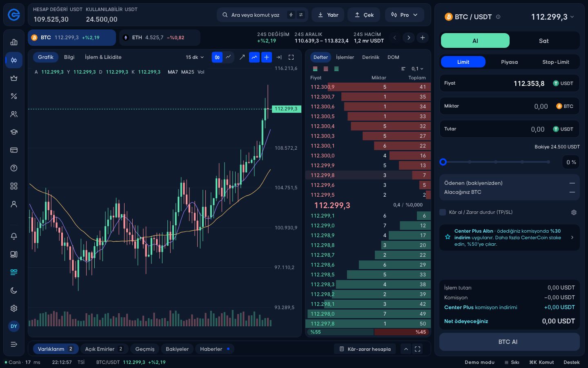This screenshot has height=368, width=588.
Task: Select the Piyasa order type tab
Action: 509,62
